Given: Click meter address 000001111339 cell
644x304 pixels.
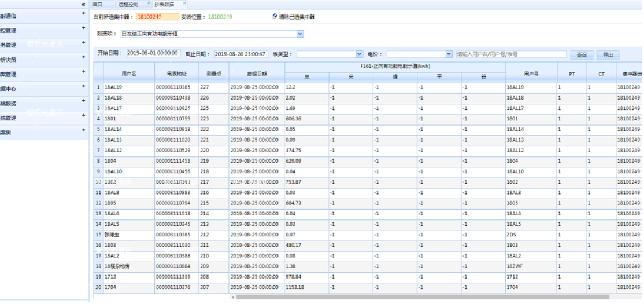Looking at the screenshot, I should [x=176, y=277].
